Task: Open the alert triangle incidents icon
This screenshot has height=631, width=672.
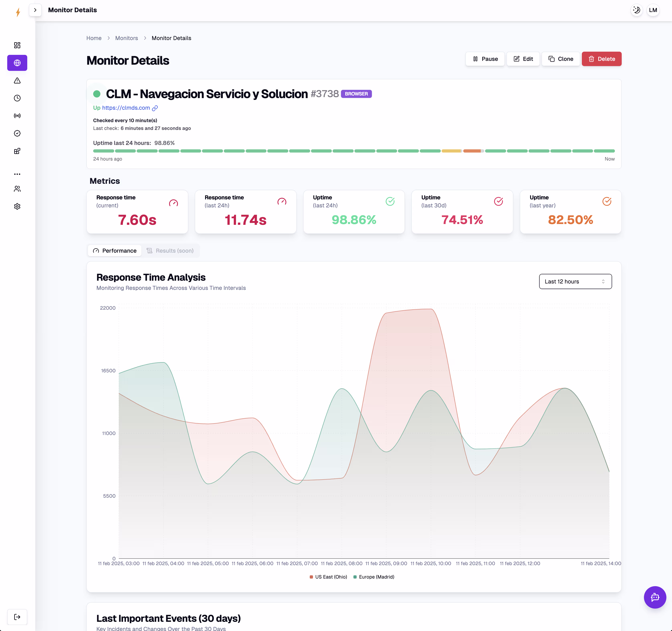Action: tap(17, 80)
